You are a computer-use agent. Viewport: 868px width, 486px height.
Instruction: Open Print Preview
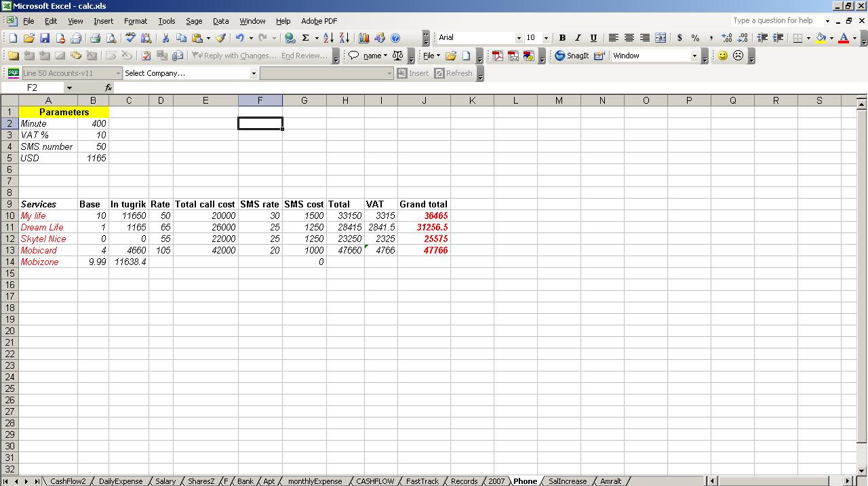pyautogui.click(x=111, y=38)
